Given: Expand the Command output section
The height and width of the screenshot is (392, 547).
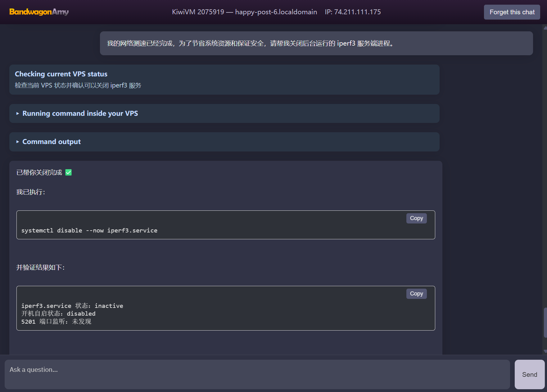Looking at the screenshot, I should [x=224, y=142].
